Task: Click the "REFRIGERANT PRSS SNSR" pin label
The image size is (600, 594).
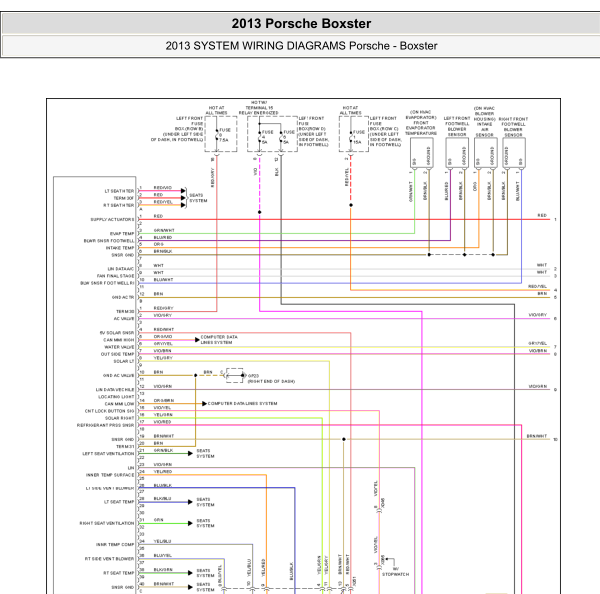Action: (x=106, y=426)
